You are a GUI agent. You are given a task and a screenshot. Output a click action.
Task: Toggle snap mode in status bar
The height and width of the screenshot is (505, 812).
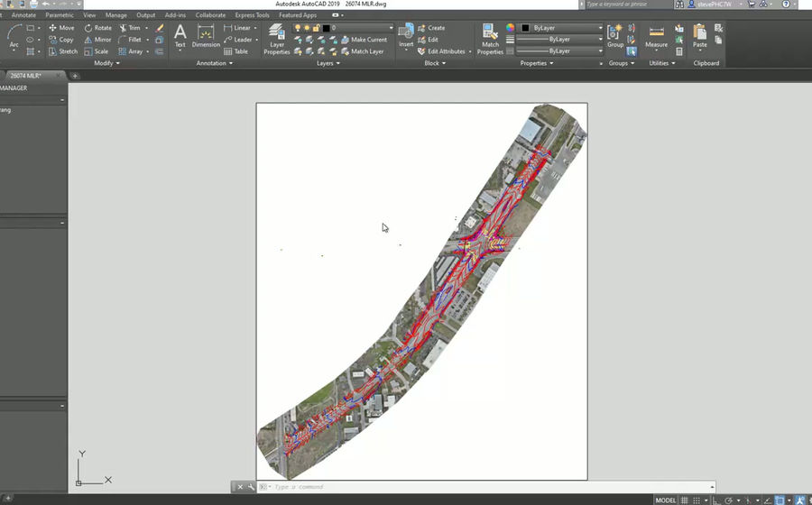tap(697, 500)
